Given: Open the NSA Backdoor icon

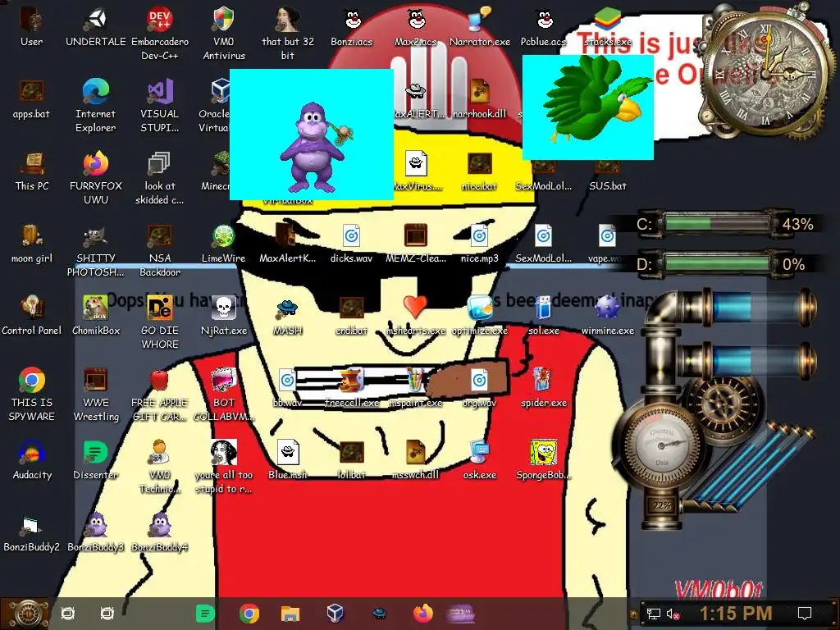Looking at the screenshot, I should tap(160, 249).
